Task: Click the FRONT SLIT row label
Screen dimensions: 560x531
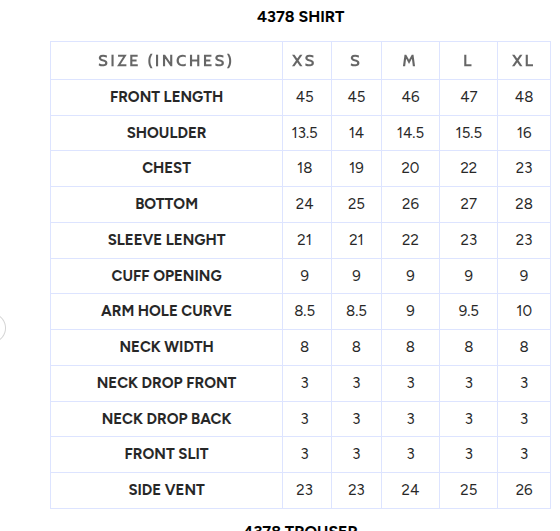Action: click(x=166, y=454)
